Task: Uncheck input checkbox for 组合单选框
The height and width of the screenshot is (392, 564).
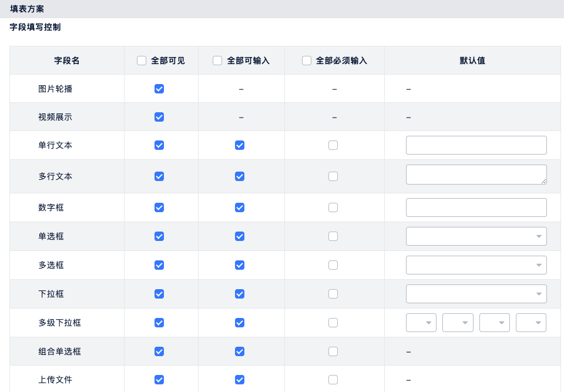Action: (x=240, y=351)
